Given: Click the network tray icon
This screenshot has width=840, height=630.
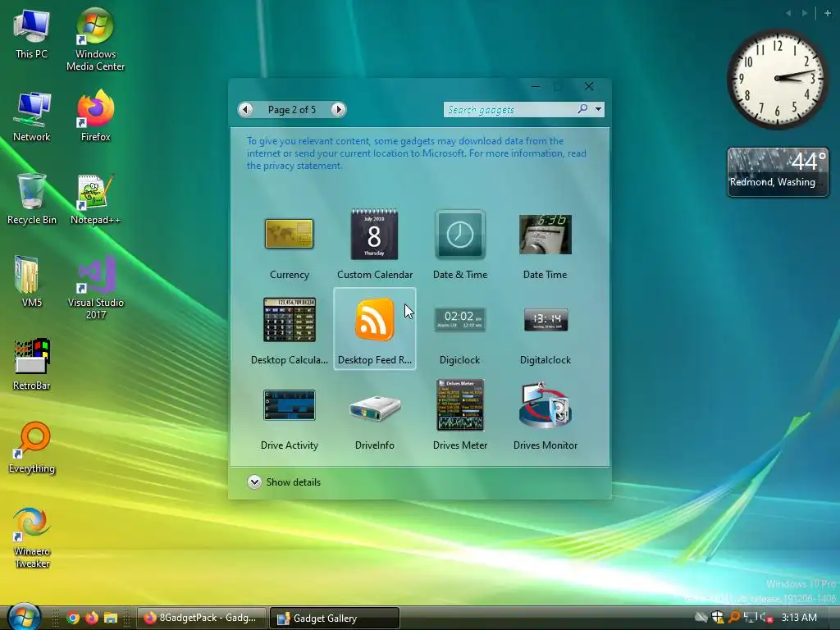Looking at the screenshot, I should pos(750,617).
